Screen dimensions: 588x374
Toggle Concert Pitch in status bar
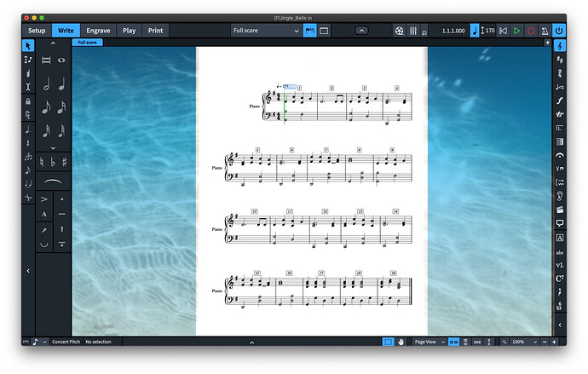pyautogui.click(x=66, y=342)
